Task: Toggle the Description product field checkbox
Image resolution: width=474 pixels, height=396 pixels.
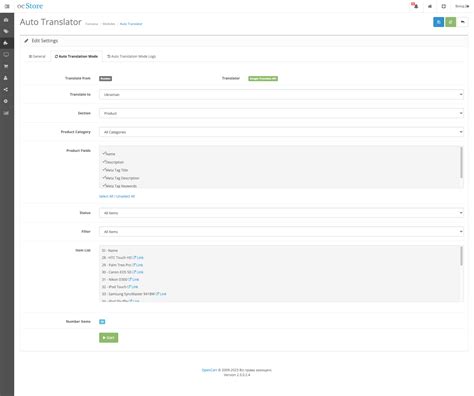Action: 104,162
